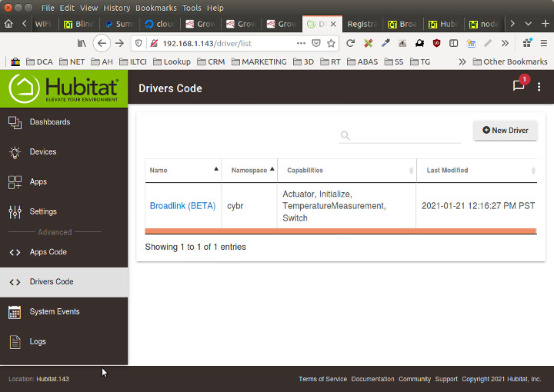This screenshot has height=392, width=554.
Task: Switch to the Registra tab
Action: 362,24
